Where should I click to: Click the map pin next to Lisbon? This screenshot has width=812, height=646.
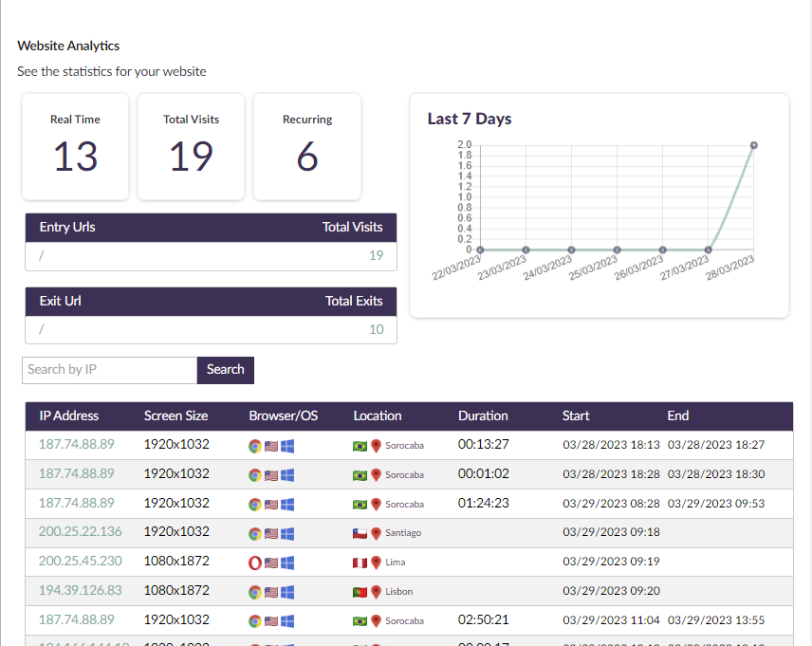click(376, 592)
